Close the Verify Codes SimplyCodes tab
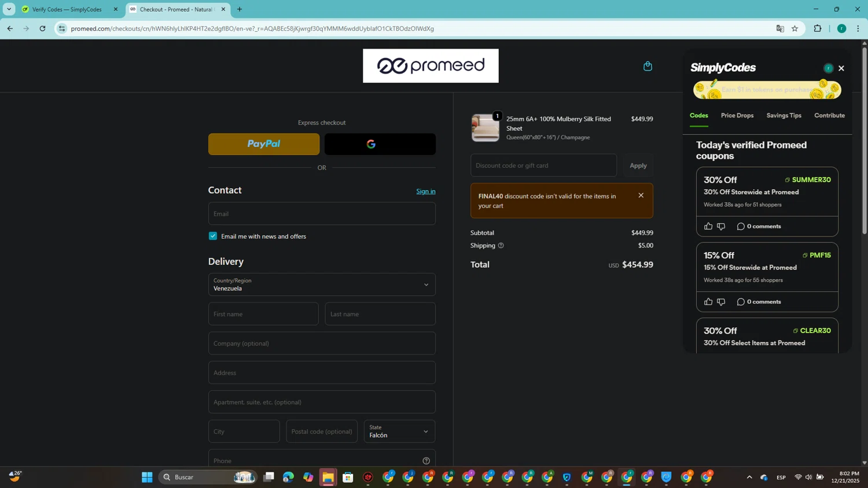Screen dimensions: 868x488 [x=115, y=9]
